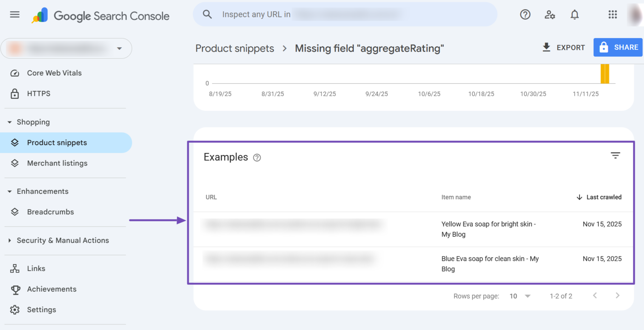Open the Core Web Vitals report
This screenshot has width=644, height=330.
pos(54,73)
